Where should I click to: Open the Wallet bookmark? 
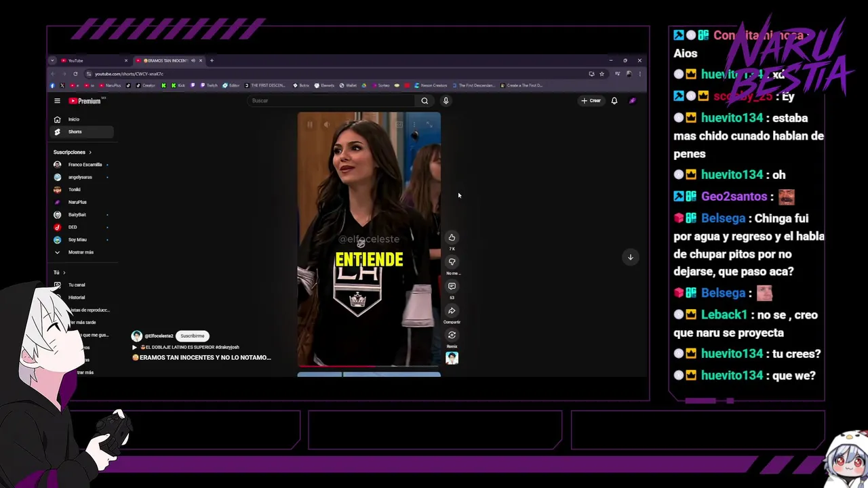[x=348, y=85]
